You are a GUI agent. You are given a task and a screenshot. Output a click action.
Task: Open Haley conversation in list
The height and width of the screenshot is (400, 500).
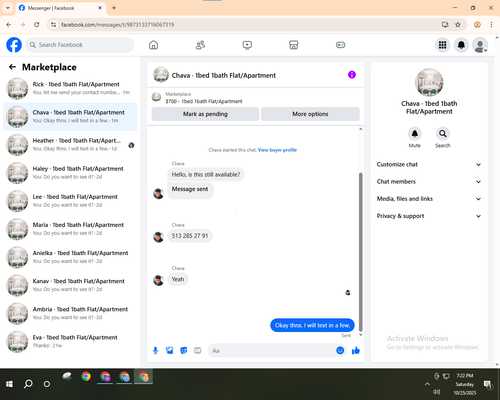[70, 173]
